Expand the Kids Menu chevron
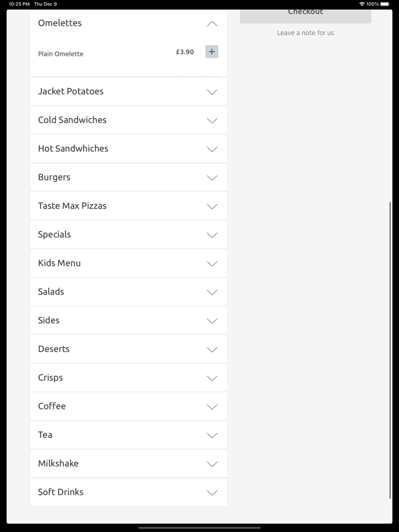 coord(212,263)
